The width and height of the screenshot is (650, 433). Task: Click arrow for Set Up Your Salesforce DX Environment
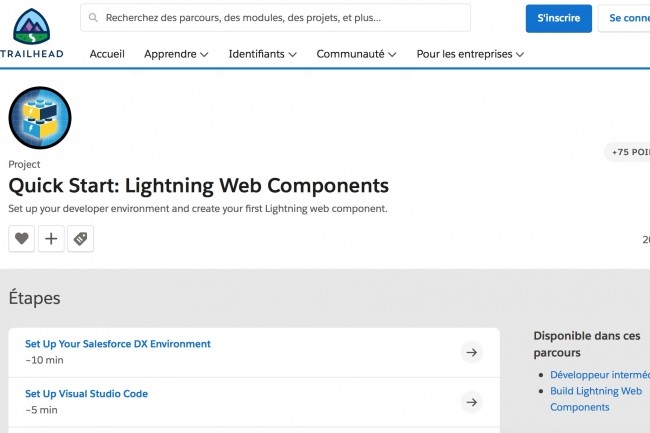tap(472, 353)
